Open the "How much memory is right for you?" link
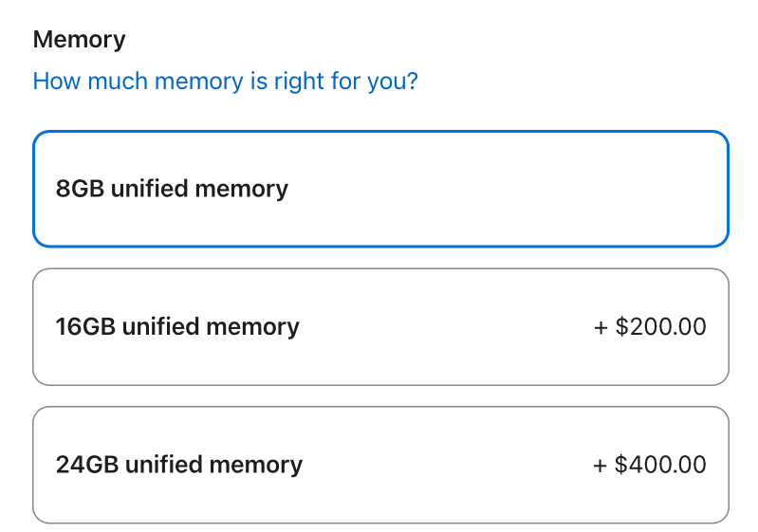Viewport: 758px width, 532px height. (x=225, y=82)
